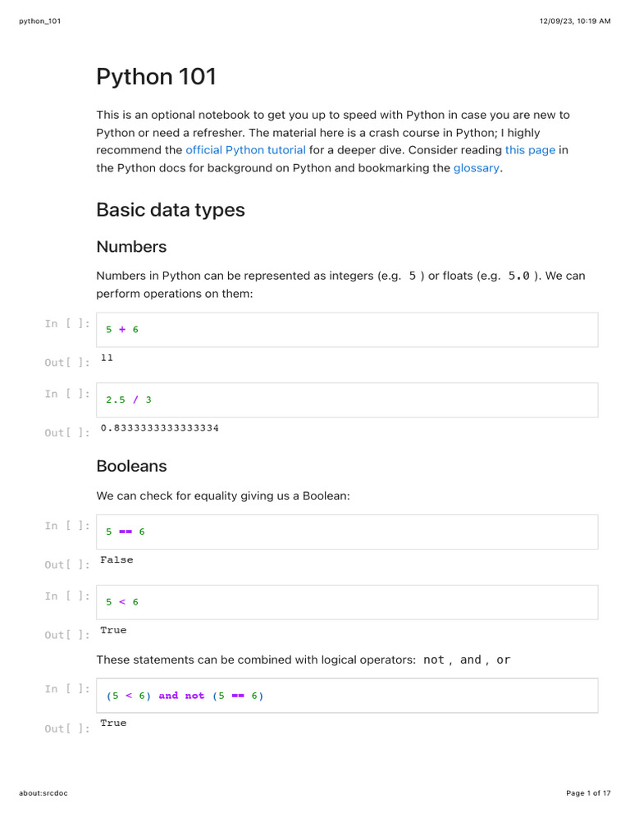Click the code cell containing 5 + 6
The height and width of the screenshot is (840, 630).
pyautogui.click(x=347, y=330)
